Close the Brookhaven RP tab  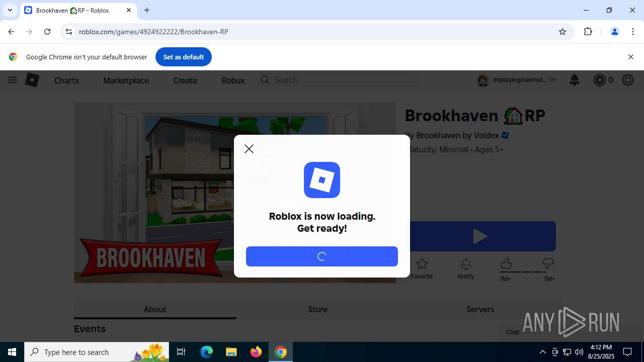click(x=129, y=10)
